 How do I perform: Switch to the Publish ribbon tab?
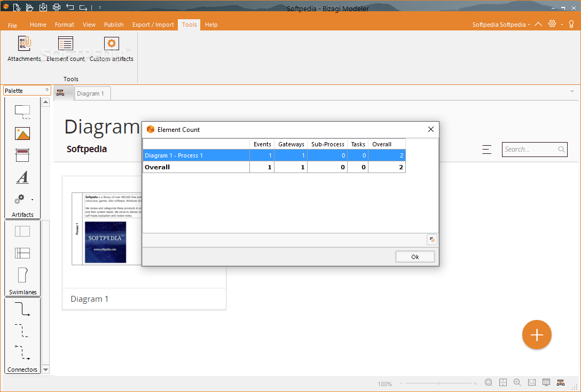[114, 25]
